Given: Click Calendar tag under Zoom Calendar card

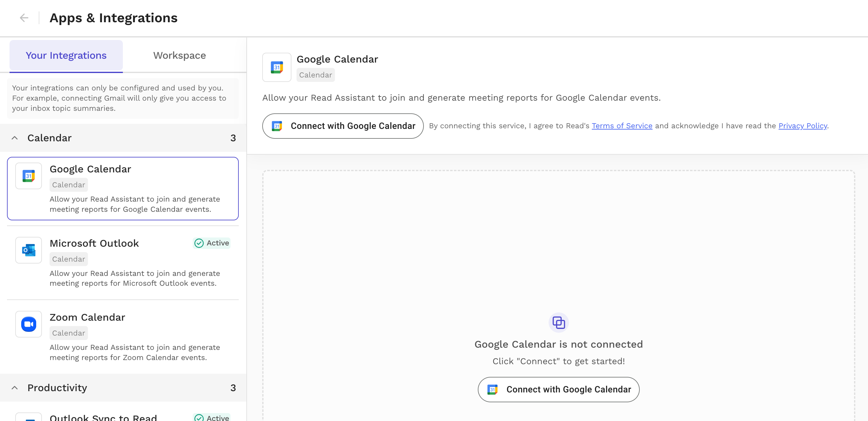Looking at the screenshot, I should pos(68,333).
